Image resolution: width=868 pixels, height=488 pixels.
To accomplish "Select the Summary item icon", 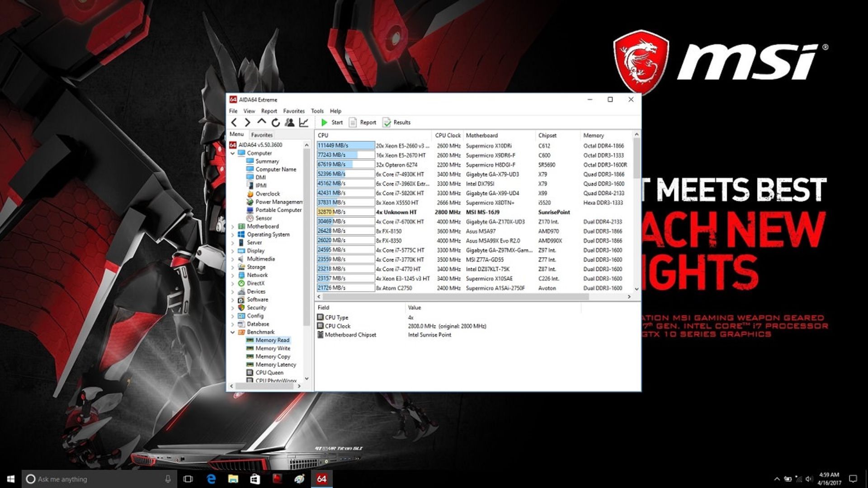I will tap(250, 161).
